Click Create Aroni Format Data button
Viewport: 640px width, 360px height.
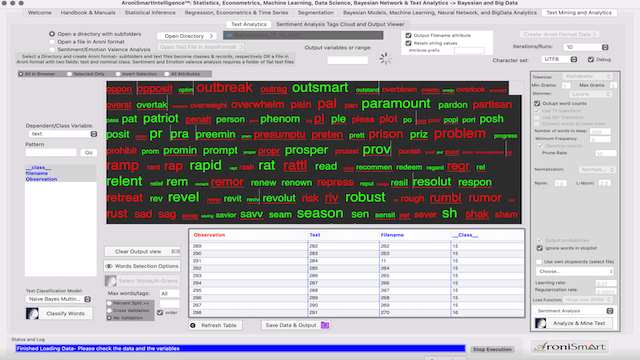(560, 34)
